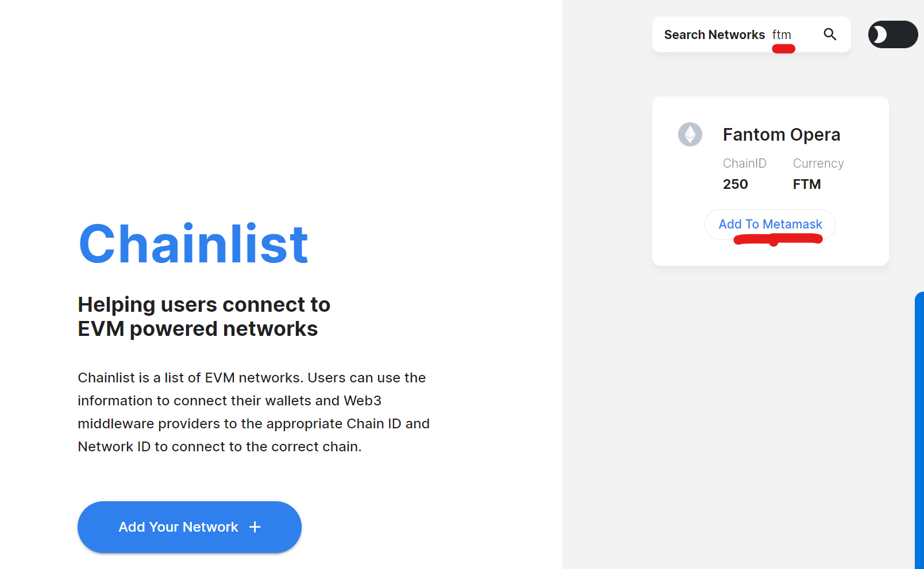Click the Currency value FTM
The image size is (924, 569).
(806, 184)
